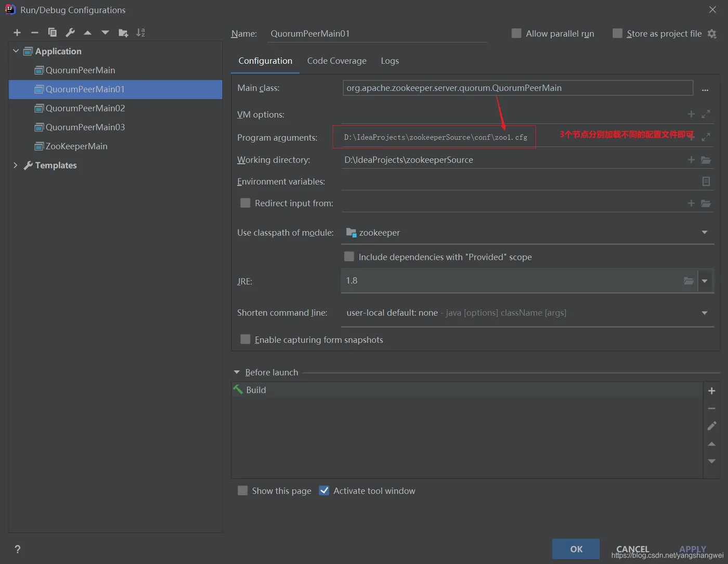Create new folder for configurations
This screenshot has height=564, width=728.
pos(123,33)
